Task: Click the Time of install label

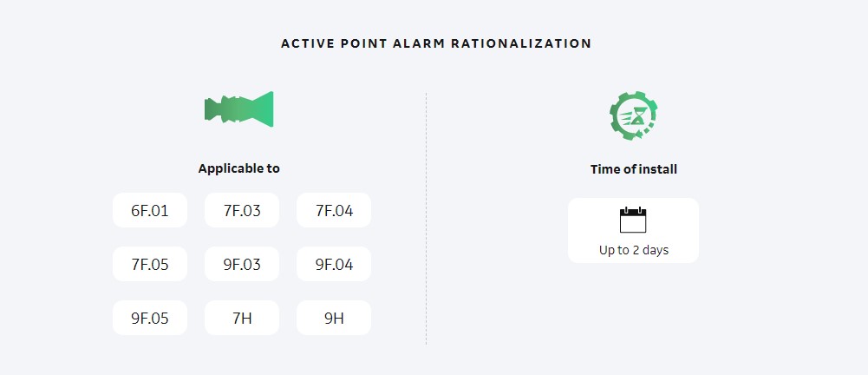Action: (633, 169)
